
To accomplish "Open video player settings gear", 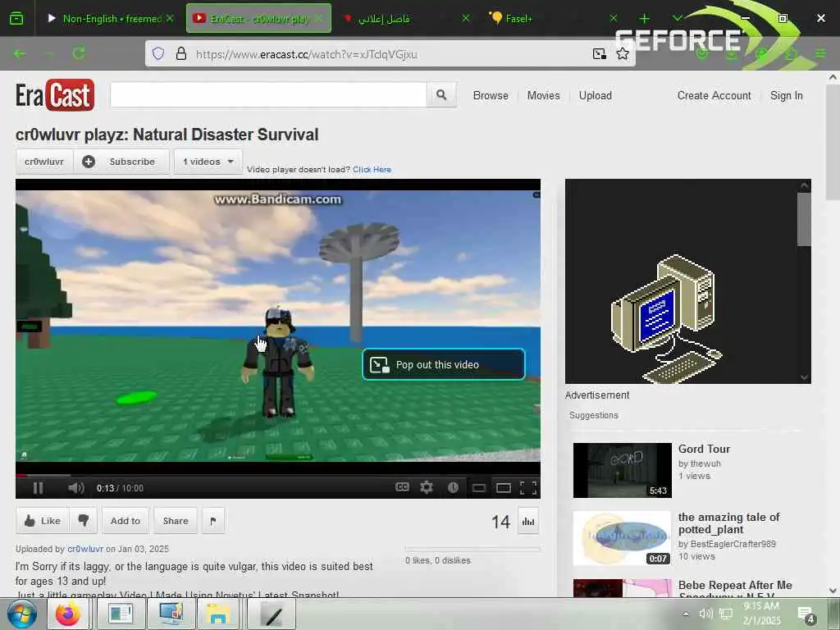I will 427,487.
